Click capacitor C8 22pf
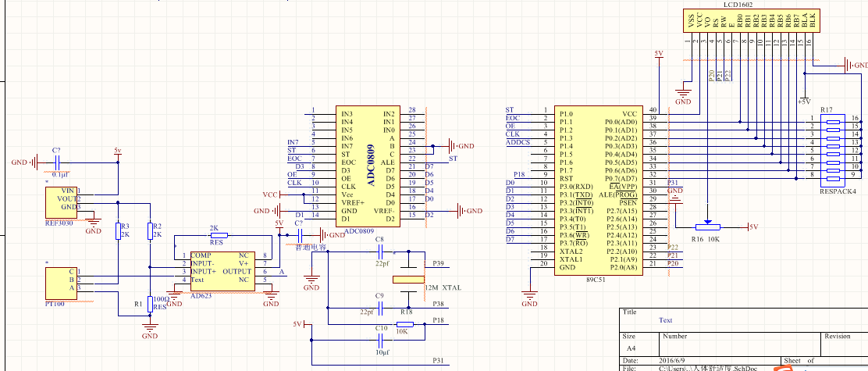 (x=379, y=251)
